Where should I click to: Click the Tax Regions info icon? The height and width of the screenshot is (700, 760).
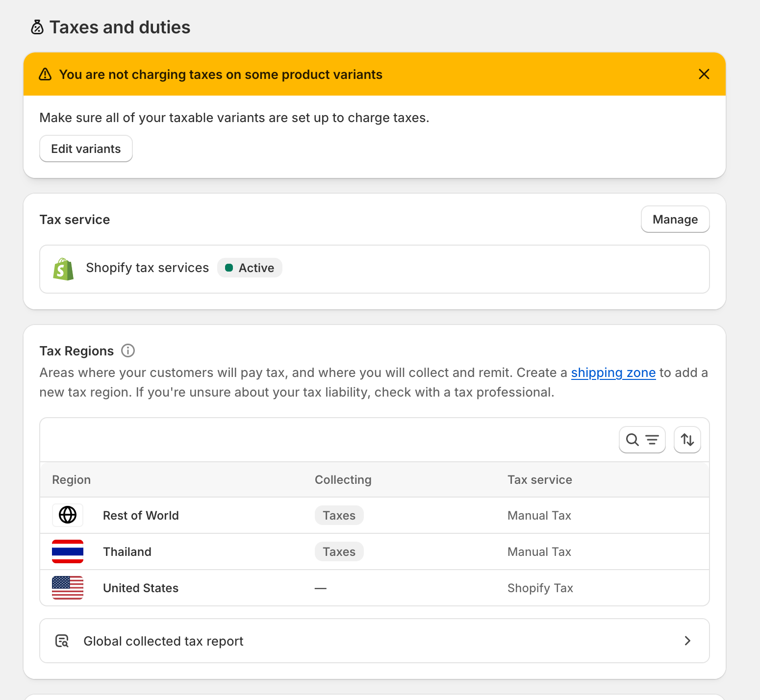(128, 350)
